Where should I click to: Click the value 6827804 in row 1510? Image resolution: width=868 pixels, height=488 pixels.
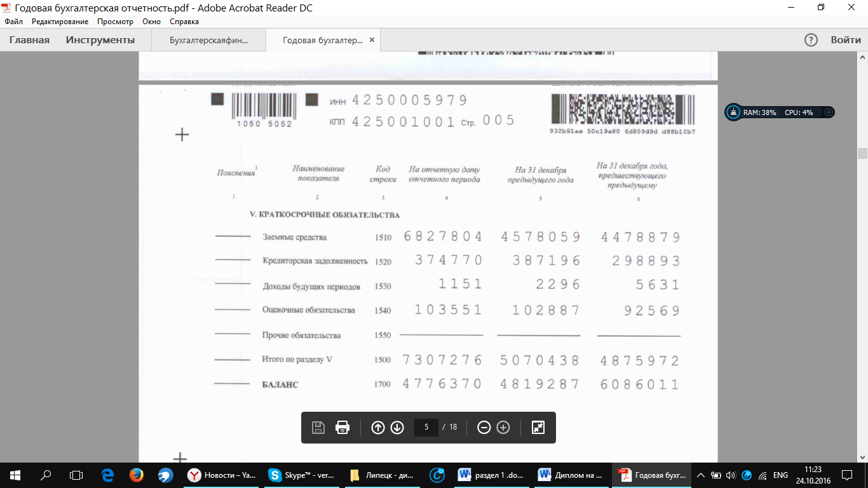coord(443,237)
